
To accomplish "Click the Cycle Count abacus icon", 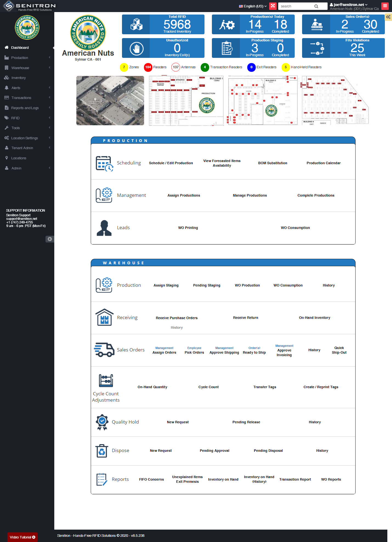I will (106, 381).
